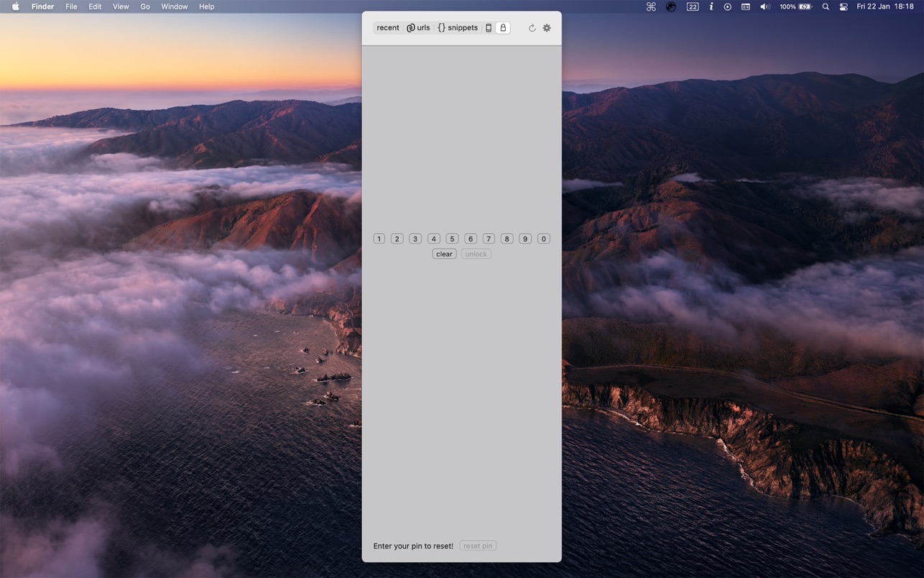
Task: Click the clear button
Action: (x=444, y=254)
